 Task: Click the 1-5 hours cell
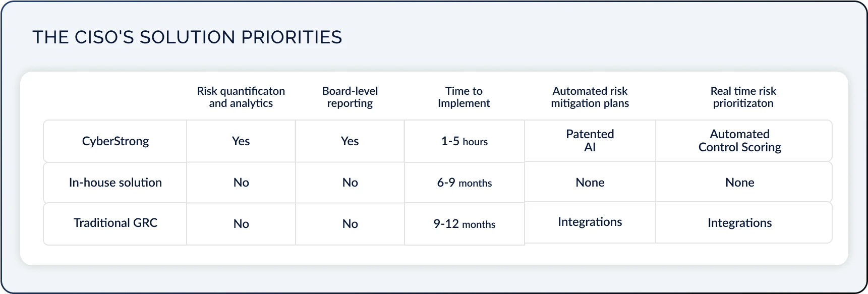(465, 141)
